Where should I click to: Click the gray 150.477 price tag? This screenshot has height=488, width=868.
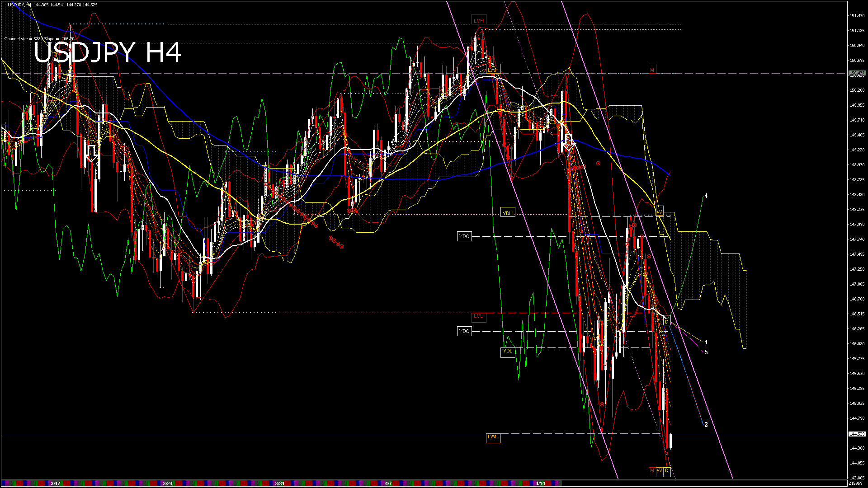[857, 73]
